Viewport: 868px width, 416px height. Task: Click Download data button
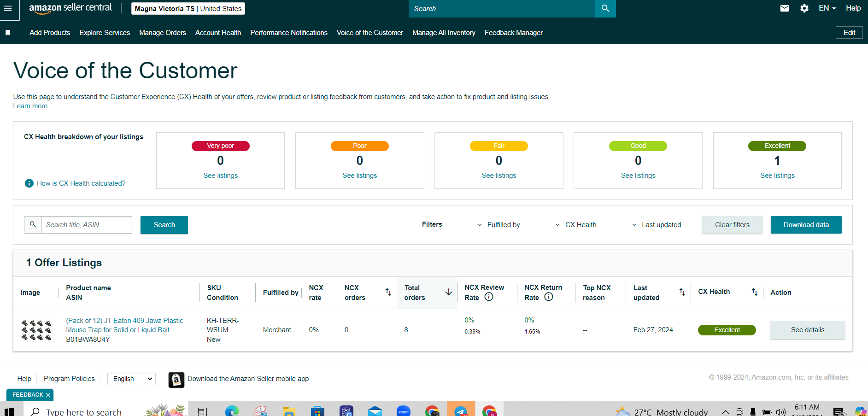coord(806,225)
